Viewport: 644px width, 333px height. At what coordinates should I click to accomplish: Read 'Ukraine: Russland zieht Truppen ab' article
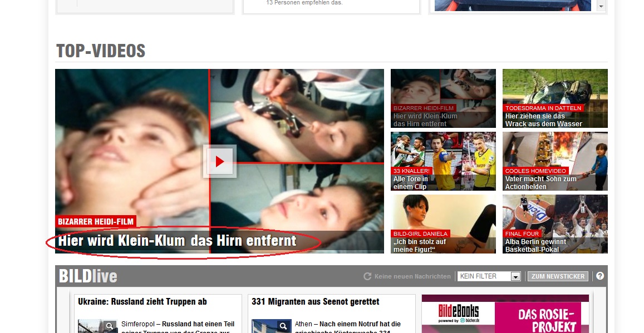pyautogui.click(x=142, y=302)
